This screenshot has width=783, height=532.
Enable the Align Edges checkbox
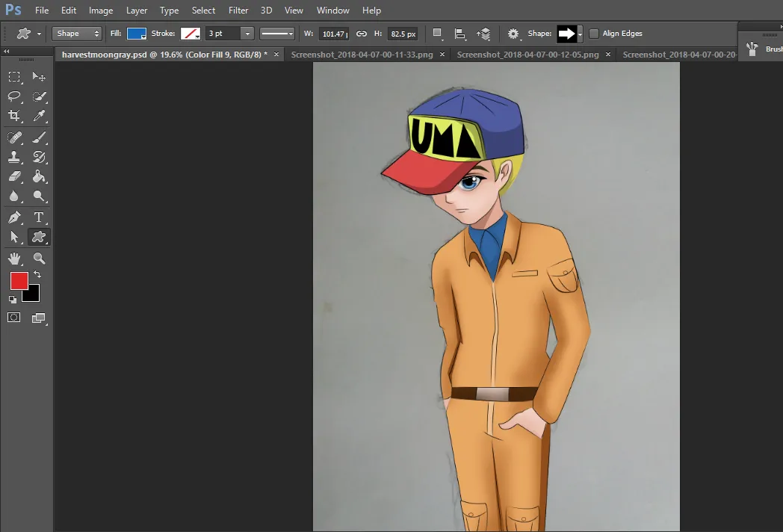pos(594,34)
